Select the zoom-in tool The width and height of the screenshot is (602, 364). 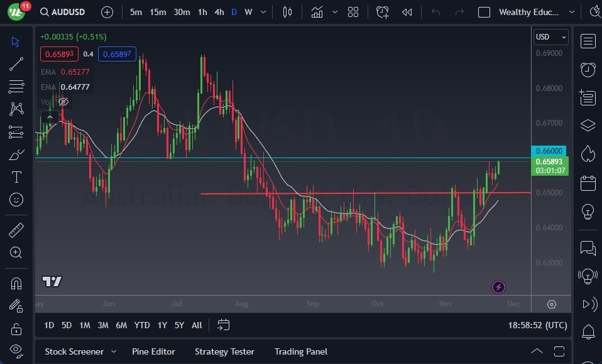(x=16, y=253)
